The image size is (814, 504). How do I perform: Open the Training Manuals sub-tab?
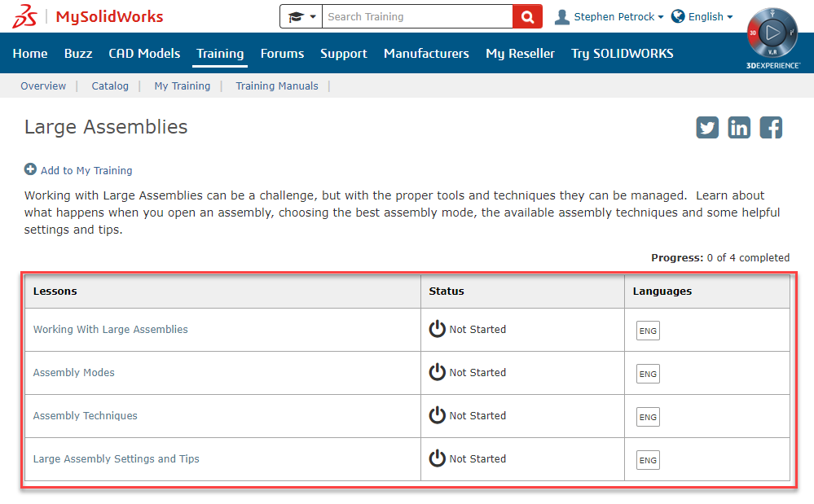(x=277, y=86)
